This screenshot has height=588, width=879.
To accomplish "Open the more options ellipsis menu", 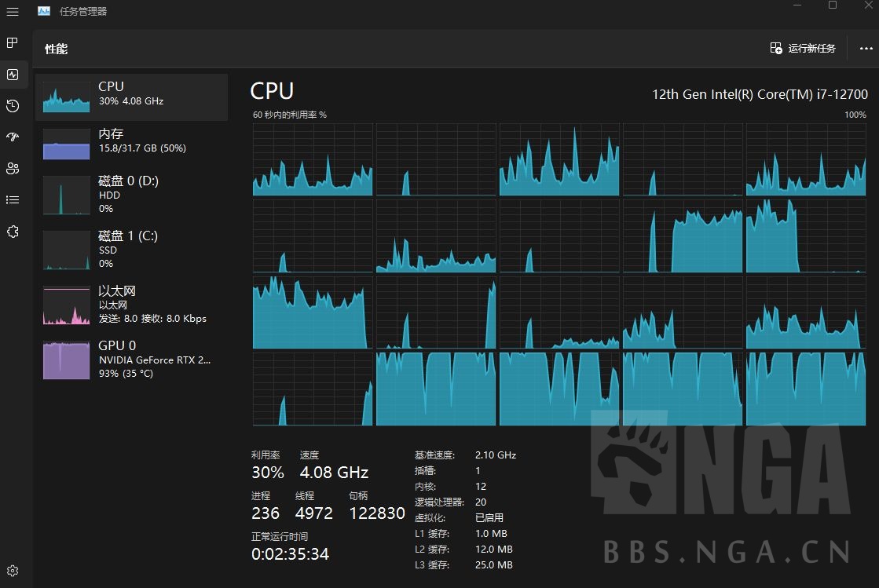I will 866,49.
